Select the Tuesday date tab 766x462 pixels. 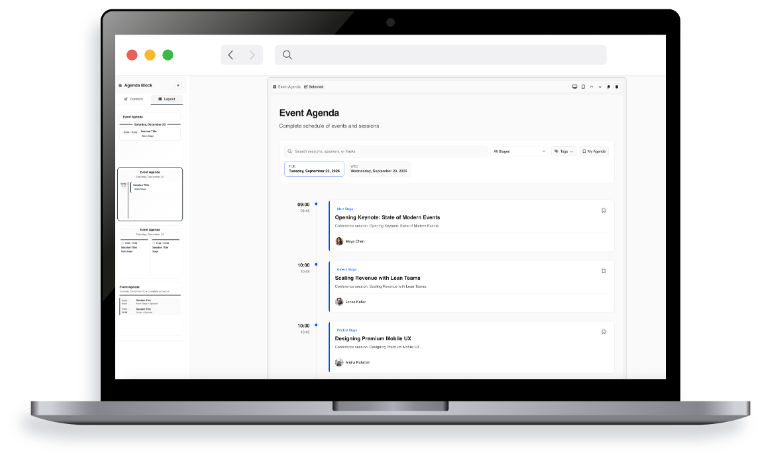314,169
